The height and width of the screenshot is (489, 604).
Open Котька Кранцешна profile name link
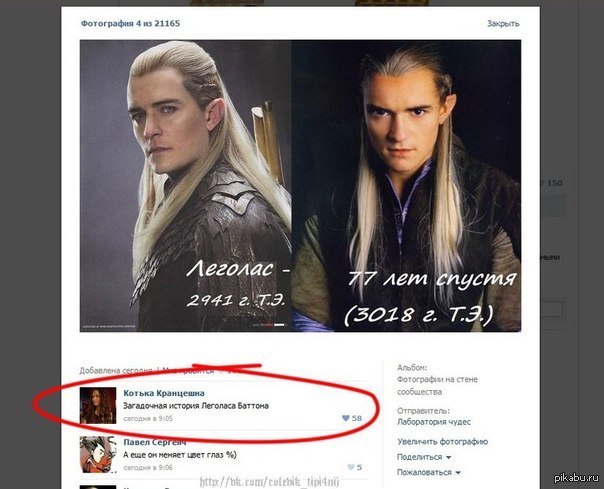pyautogui.click(x=164, y=393)
